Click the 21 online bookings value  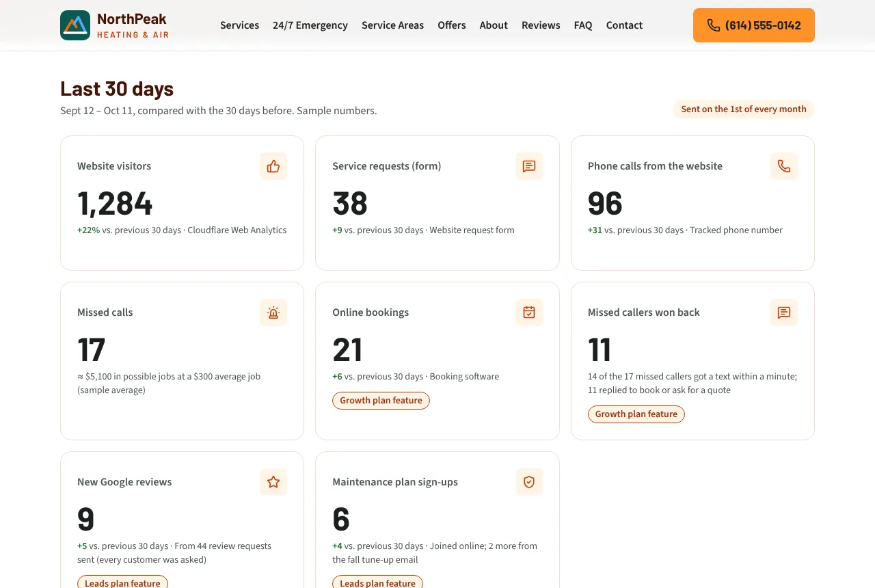click(347, 349)
